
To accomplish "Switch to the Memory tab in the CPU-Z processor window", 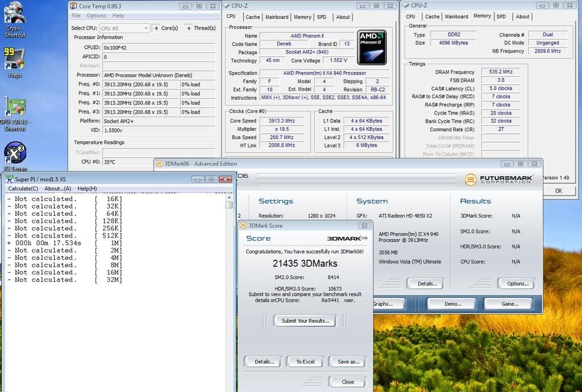I will (x=302, y=17).
